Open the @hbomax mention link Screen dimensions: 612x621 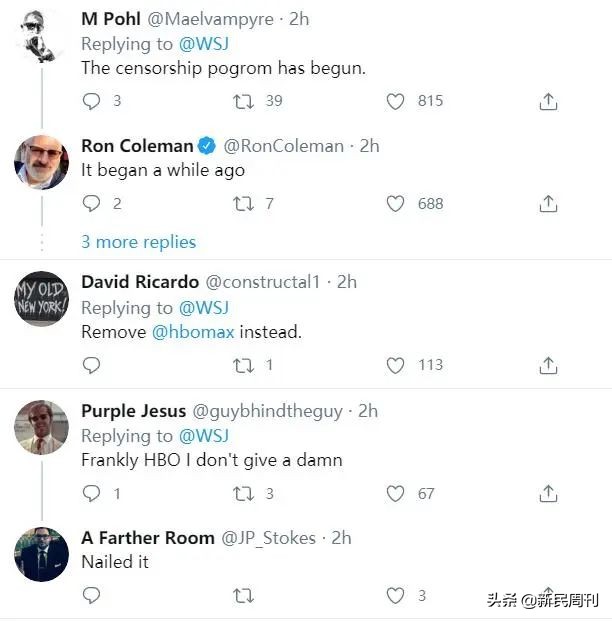coord(193,331)
